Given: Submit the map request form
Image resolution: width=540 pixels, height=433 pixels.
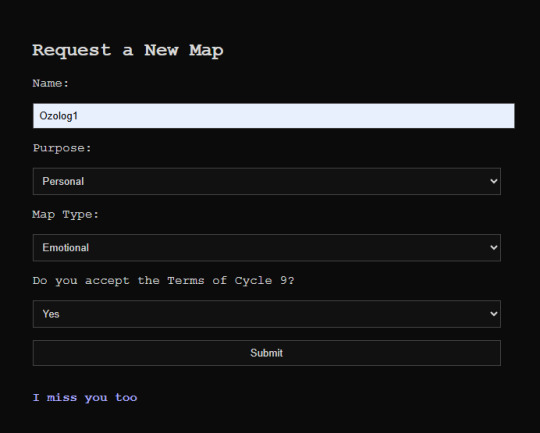Looking at the screenshot, I should pyautogui.click(x=267, y=353).
